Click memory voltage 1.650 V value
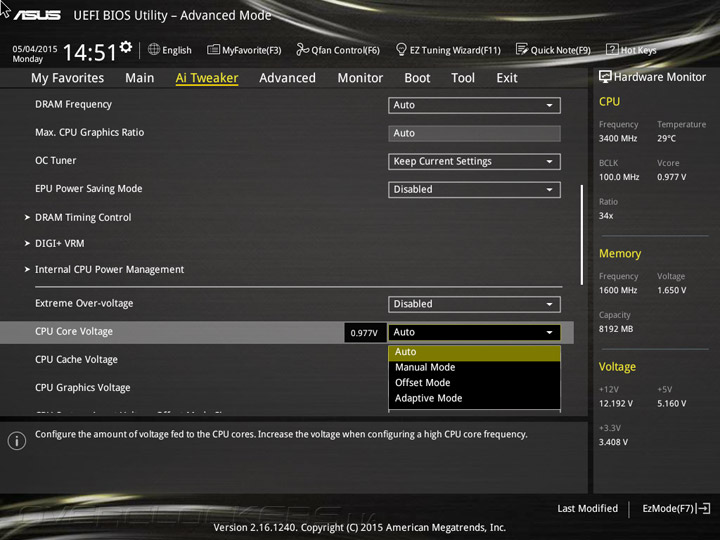Screen dimensions: 720x540 point(671,291)
